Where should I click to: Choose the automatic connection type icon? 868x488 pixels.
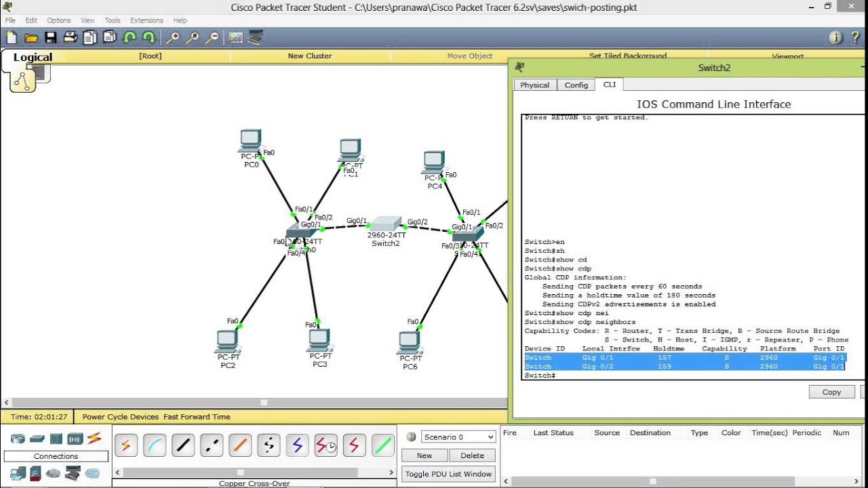pyautogui.click(x=125, y=445)
